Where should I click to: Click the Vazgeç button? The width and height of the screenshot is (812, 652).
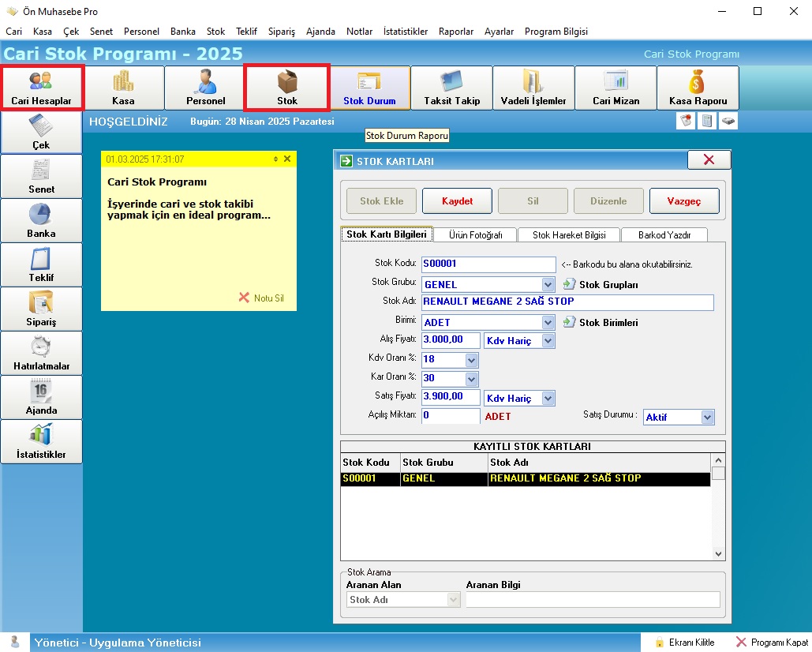click(684, 201)
